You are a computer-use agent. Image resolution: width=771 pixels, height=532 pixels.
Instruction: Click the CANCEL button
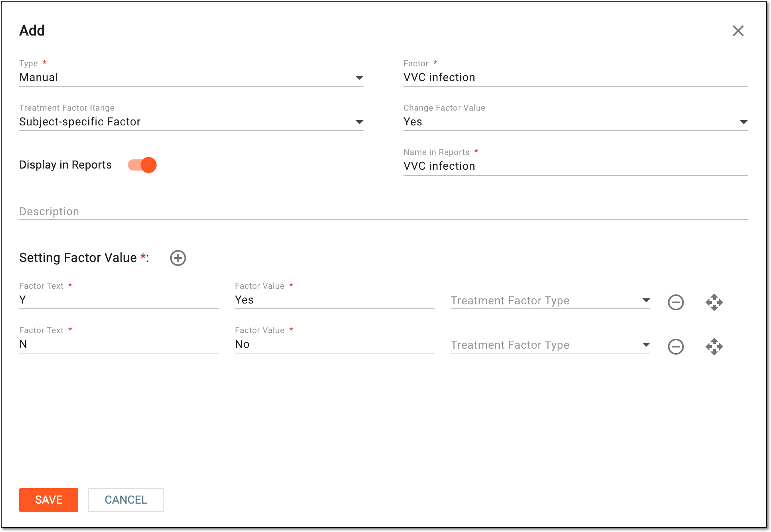126,500
